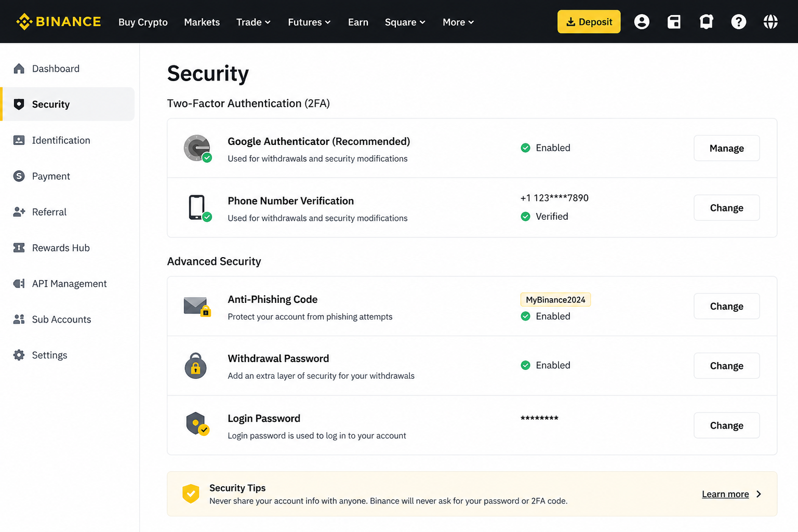798x532 pixels.
Task: Open Buy Crypto in top navigation
Action: [x=143, y=22]
